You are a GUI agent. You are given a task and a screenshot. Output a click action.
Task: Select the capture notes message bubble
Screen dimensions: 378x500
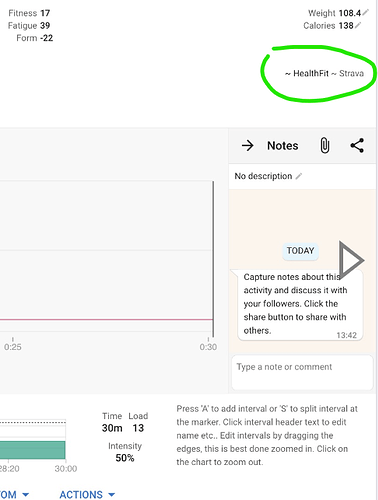pos(300,305)
